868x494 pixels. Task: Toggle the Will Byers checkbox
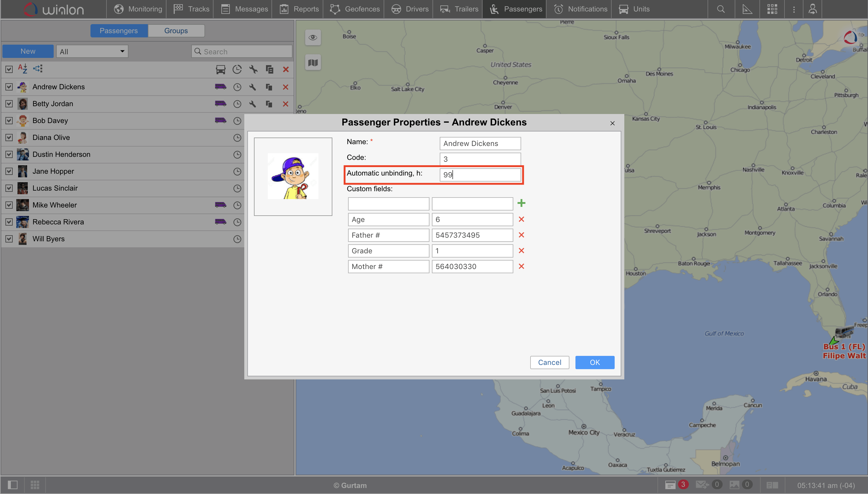pyautogui.click(x=9, y=239)
